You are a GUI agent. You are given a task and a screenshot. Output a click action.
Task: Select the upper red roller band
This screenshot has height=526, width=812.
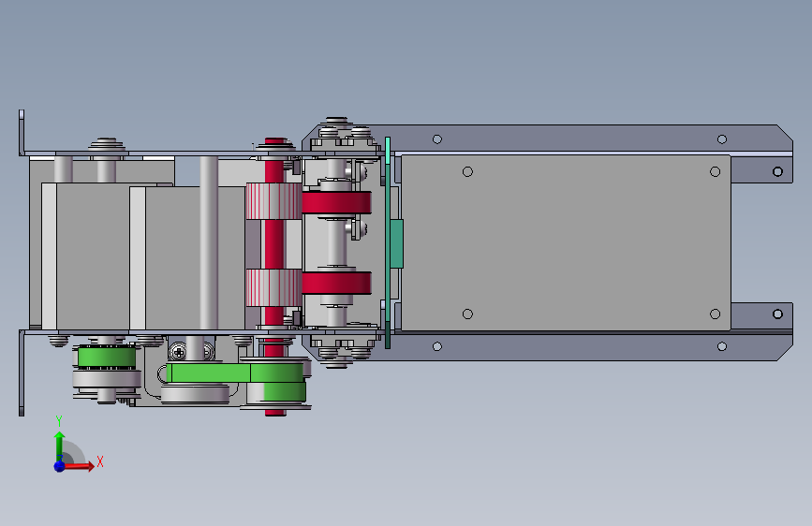[336, 202]
